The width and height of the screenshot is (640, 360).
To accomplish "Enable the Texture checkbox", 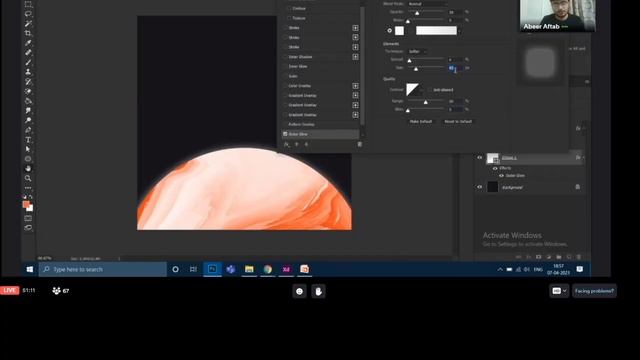I will (289, 18).
